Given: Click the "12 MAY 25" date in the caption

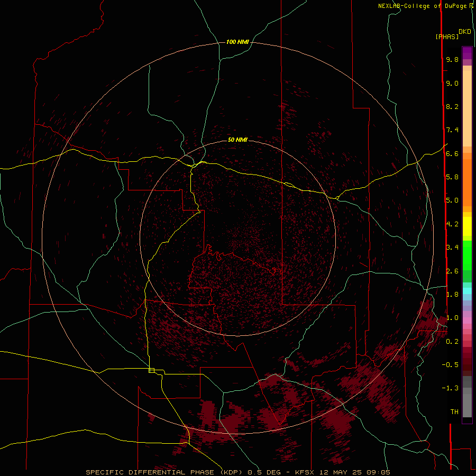Looking at the screenshot, I should click(x=341, y=472).
